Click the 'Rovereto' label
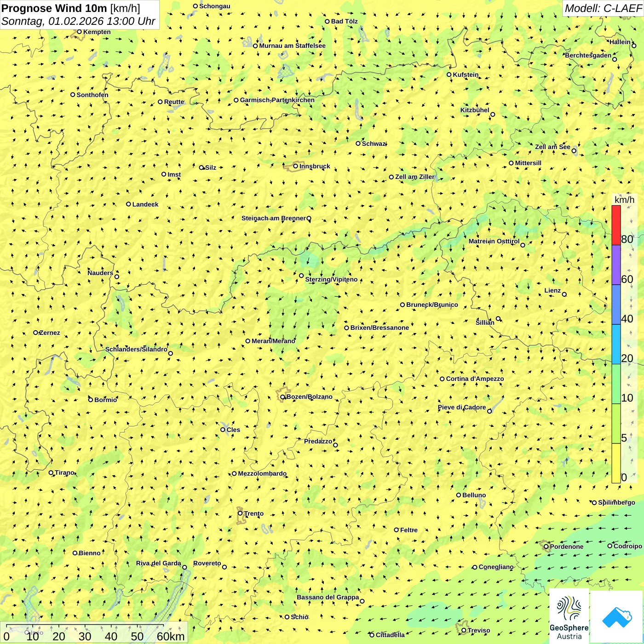Viewport: 644px width, 644px height. (207, 563)
